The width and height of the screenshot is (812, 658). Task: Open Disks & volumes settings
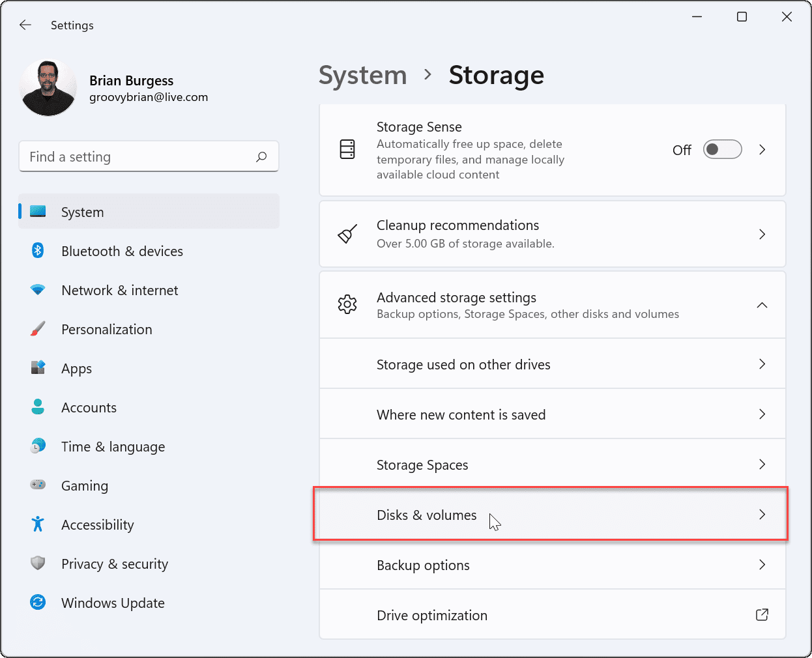tap(552, 514)
